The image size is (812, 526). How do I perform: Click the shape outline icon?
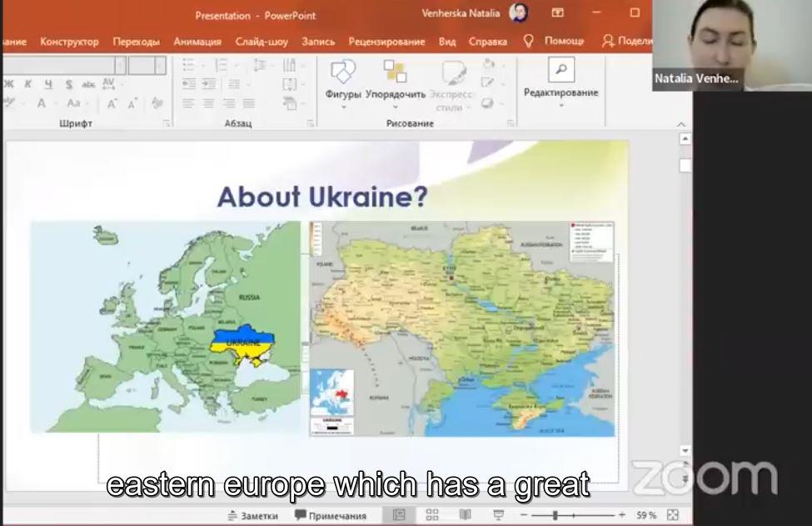click(488, 83)
